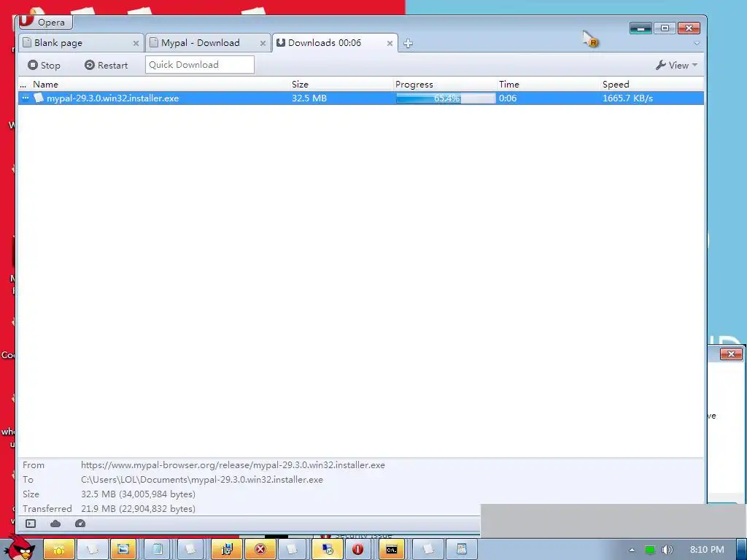Restart the selected download
This screenshot has height=560, width=747.
[106, 65]
